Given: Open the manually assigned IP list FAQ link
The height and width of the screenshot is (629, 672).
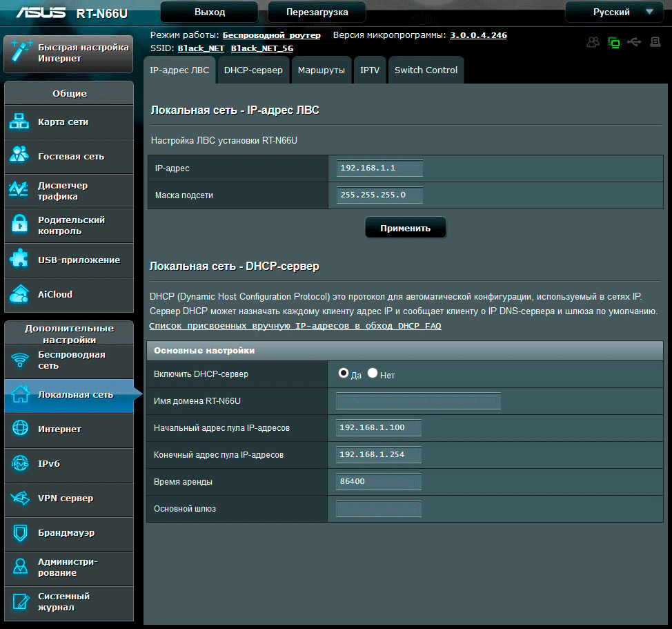Looking at the screenshot, I should coord(295,326).
